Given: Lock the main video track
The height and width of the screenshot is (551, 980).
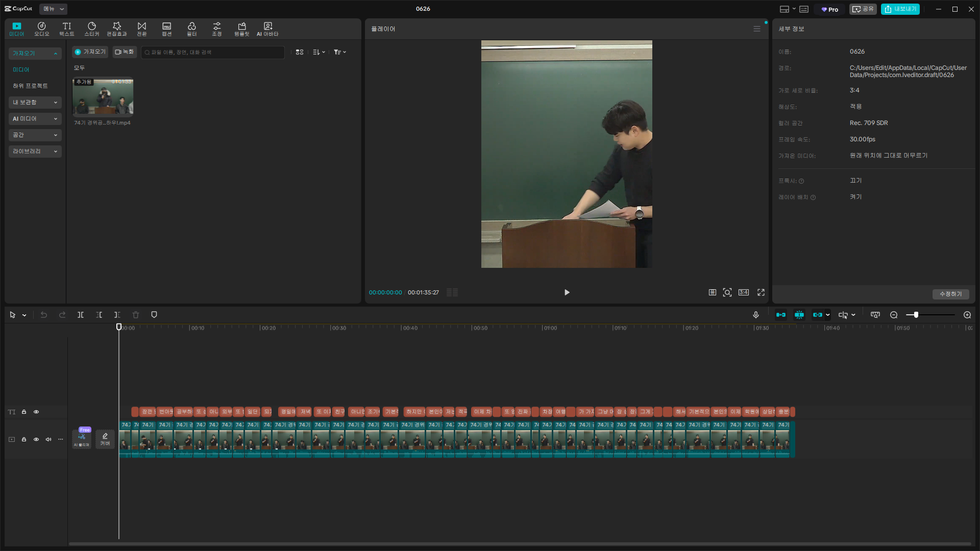Looking at the screenshot, I should point(24,439).
